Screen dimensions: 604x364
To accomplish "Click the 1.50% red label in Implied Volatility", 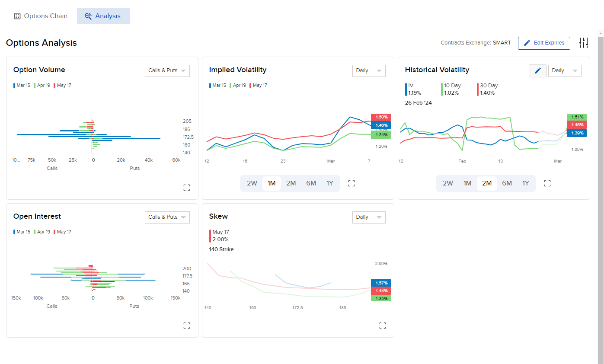I will pyautogui.click(x=381, y=117).
